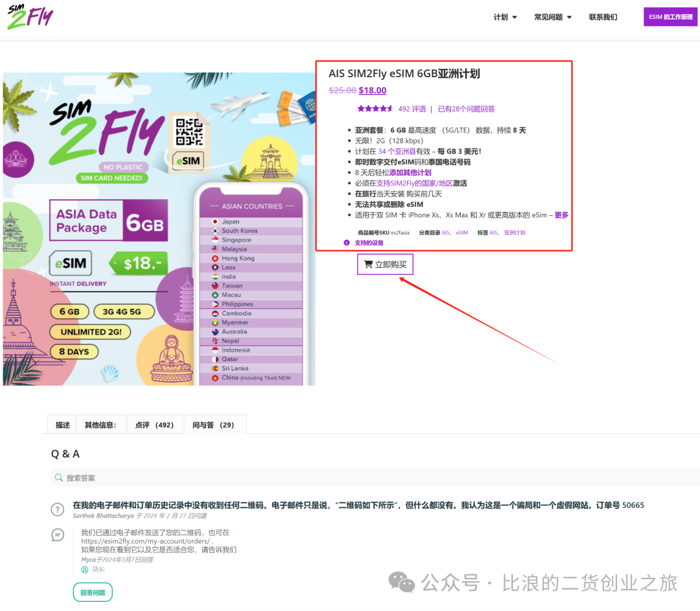Open the 其他信息 tab
Viewport: 700px width, 611px height.
(100, 425)
